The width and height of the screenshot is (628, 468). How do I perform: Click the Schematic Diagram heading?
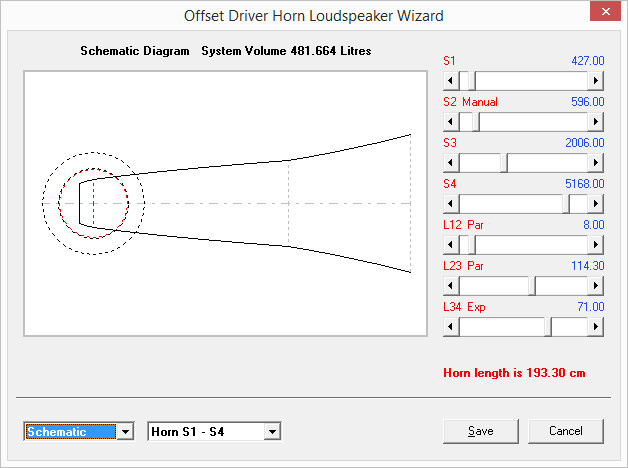(135, 51)
